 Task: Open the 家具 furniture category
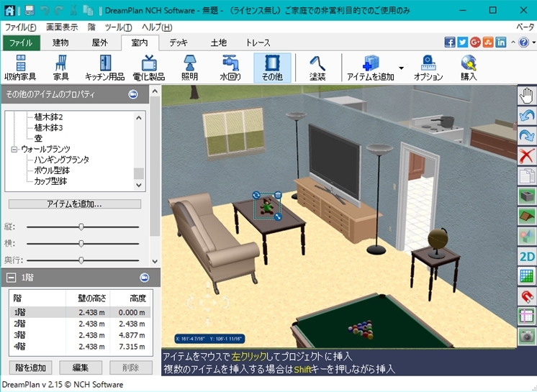pos(61,68)
